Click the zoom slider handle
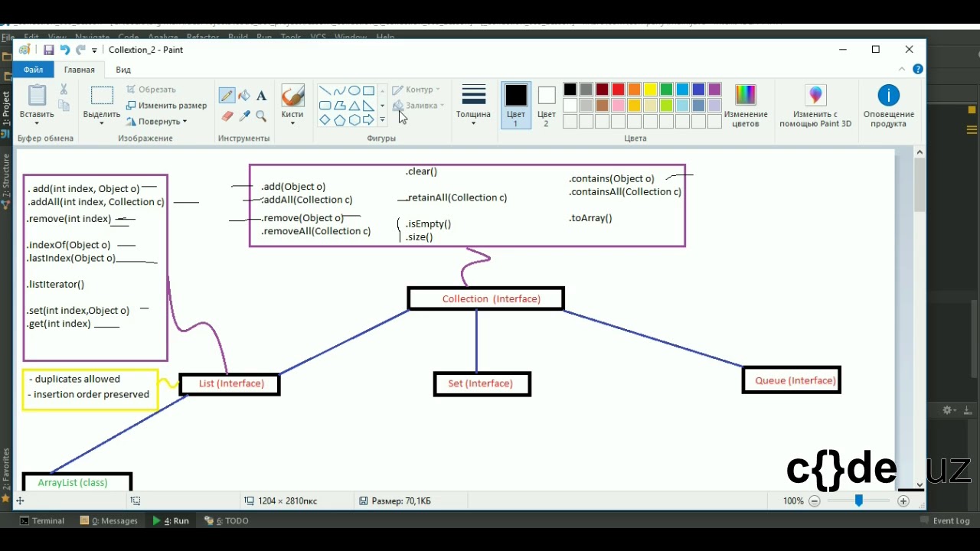 pyautogui.click(x=859, y=500)
